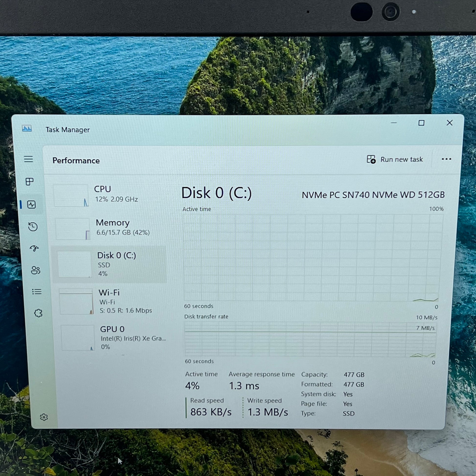Open the three-dot more options menu
This screenshot has height=476, width=476.
(x=446, y=159)
